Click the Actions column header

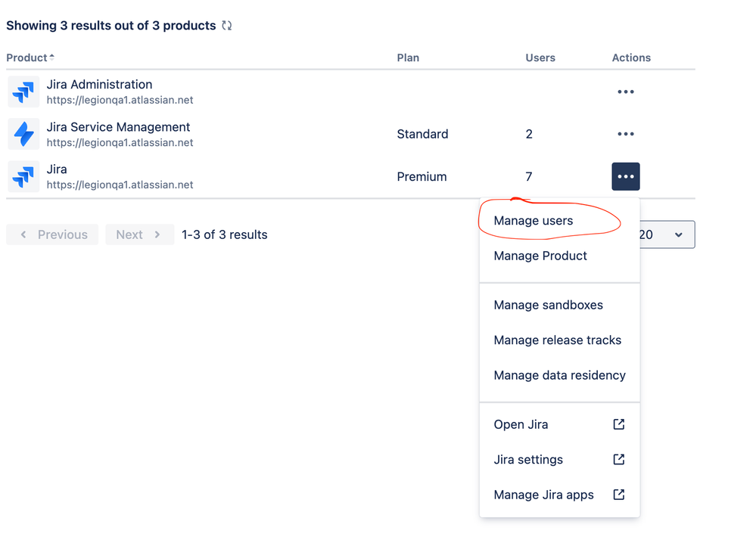click(631, 57)
